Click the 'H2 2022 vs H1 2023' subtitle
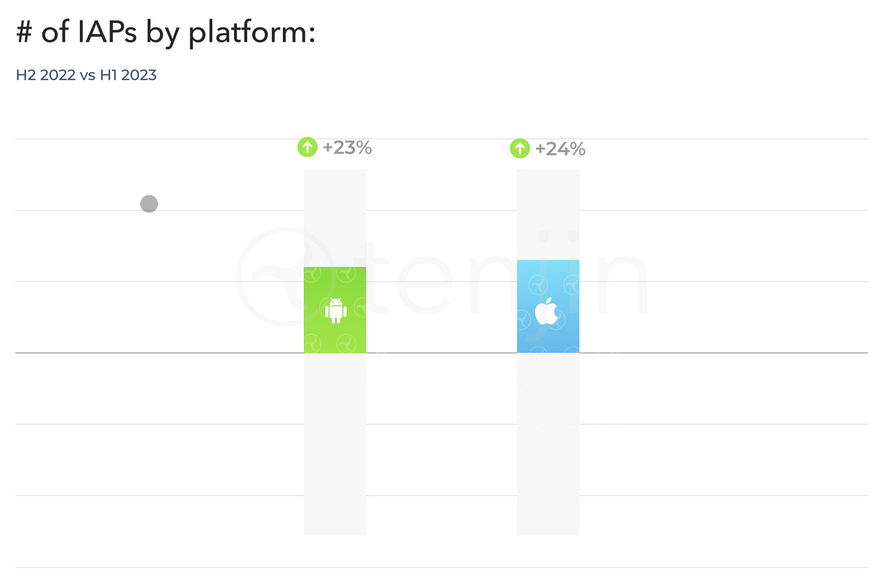The width and height of the screenshot is (880, 588). pyautogui.click(x=86, y=75)
